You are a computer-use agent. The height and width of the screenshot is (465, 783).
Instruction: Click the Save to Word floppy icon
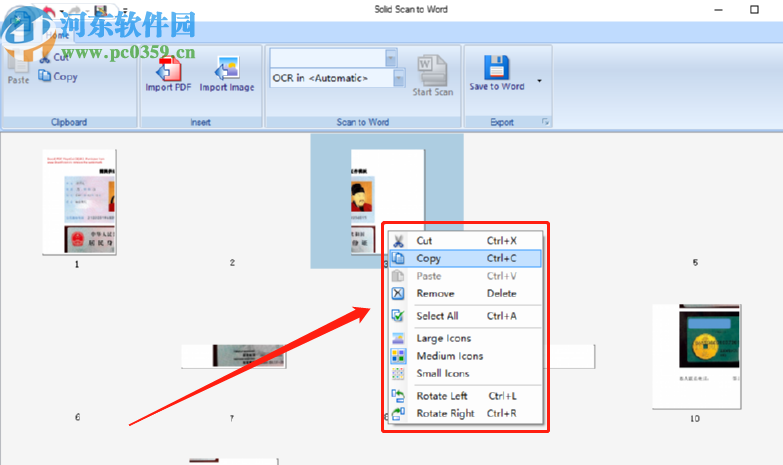click(x=496, y=67)
